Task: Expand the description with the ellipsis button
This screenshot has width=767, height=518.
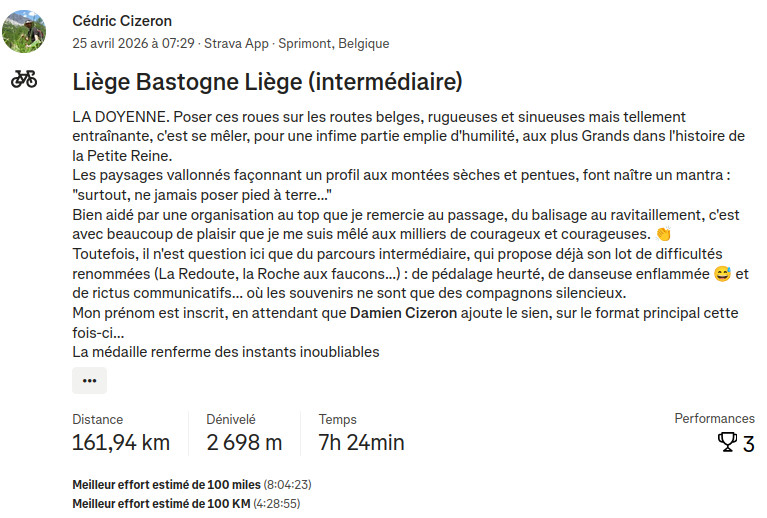Action: click(x=90, y=381)
